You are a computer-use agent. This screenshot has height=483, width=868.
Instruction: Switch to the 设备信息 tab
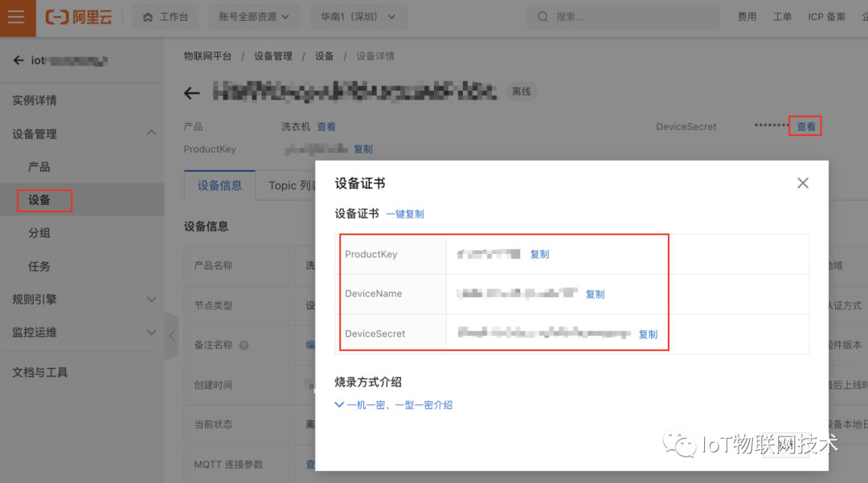point(219,186)
